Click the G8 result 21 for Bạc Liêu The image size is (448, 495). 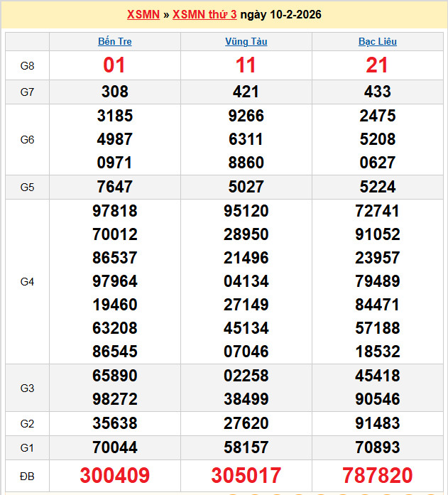pyautogui.click(x=377, y=65)
